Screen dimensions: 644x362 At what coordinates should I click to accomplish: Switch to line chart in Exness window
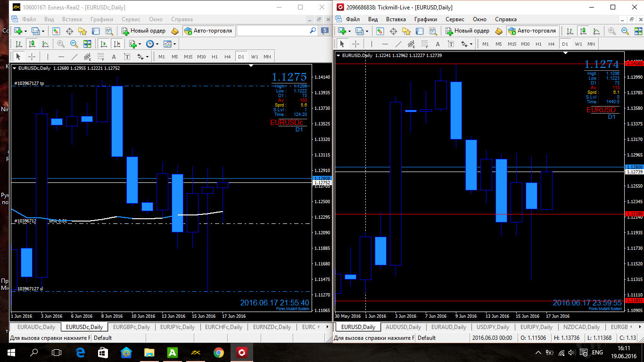[45, 44]
